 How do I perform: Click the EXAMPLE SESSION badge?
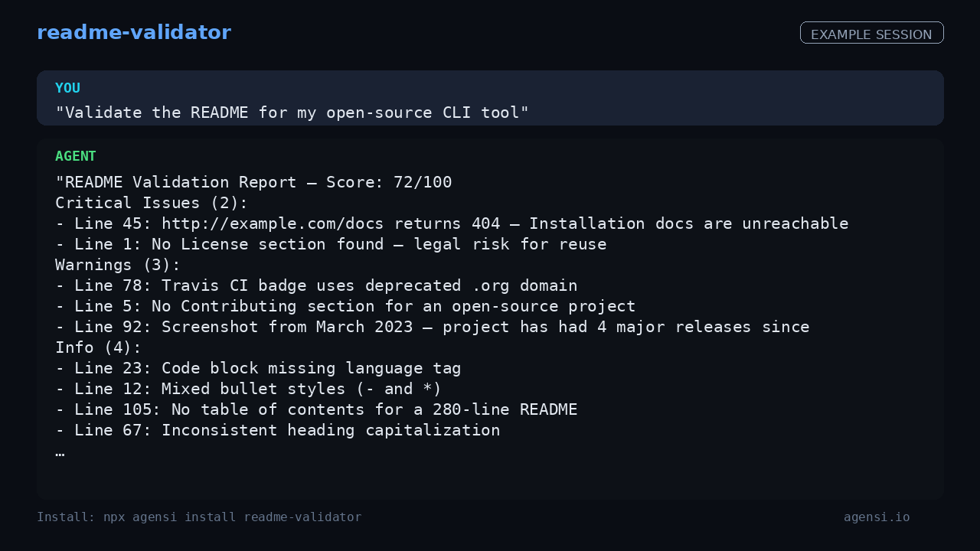pos(871,34)
